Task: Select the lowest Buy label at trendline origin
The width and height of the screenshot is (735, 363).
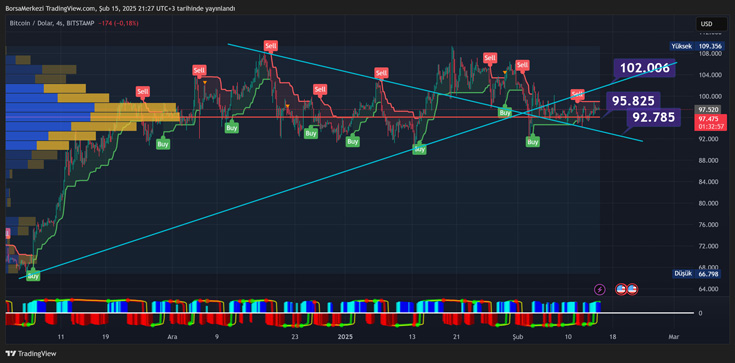Action: tap(33, 275)
